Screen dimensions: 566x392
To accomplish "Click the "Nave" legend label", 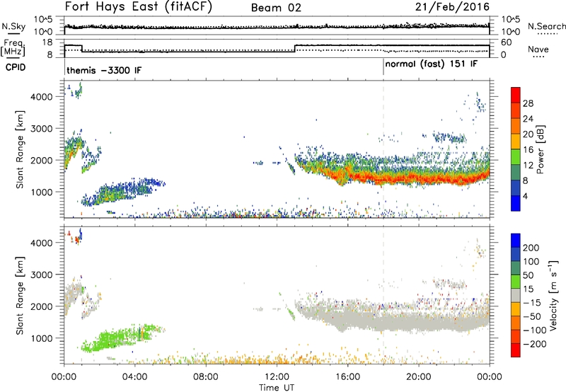I will 538,49.
